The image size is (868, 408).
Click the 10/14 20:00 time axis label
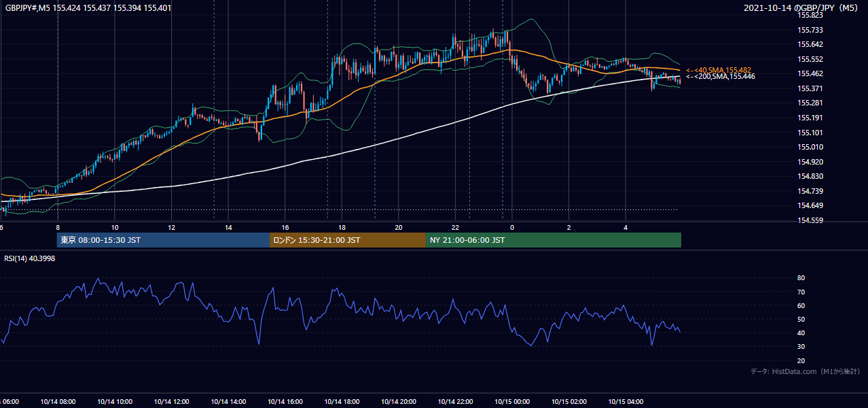pos(399,402)
